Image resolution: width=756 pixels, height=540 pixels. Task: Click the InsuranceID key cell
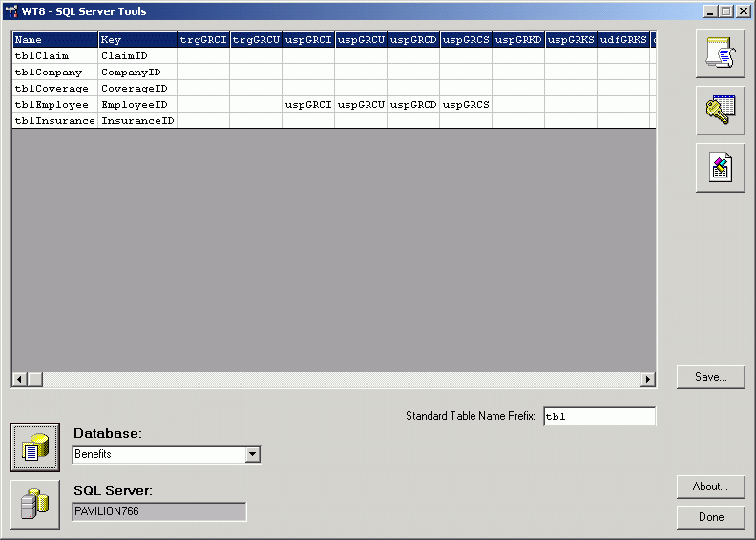point(137,121)
